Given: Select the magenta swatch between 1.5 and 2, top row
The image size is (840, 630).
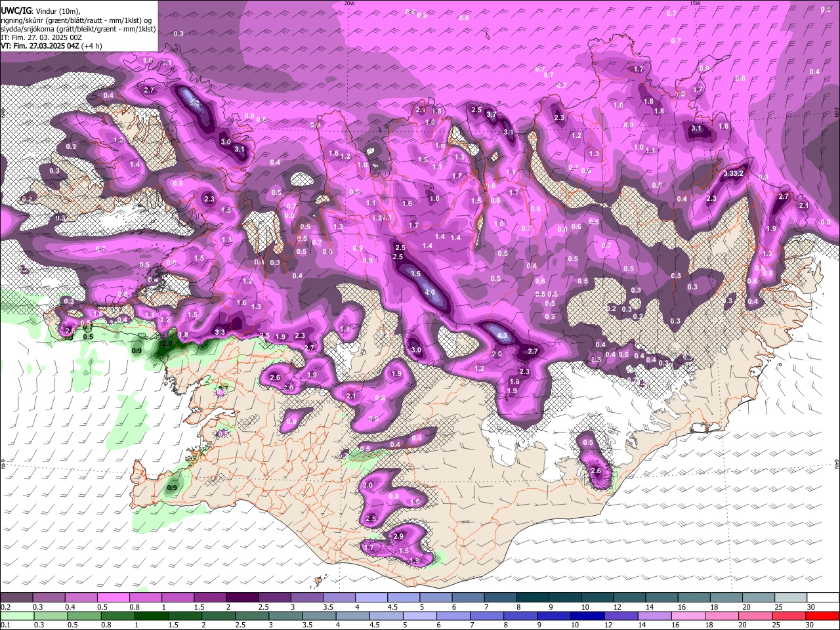Looking at the screenshot, I should 210,597.
